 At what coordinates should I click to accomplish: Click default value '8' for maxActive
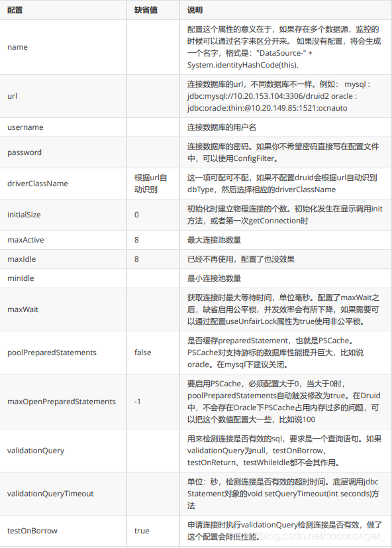pyautogui.click(x=136, y=240)
